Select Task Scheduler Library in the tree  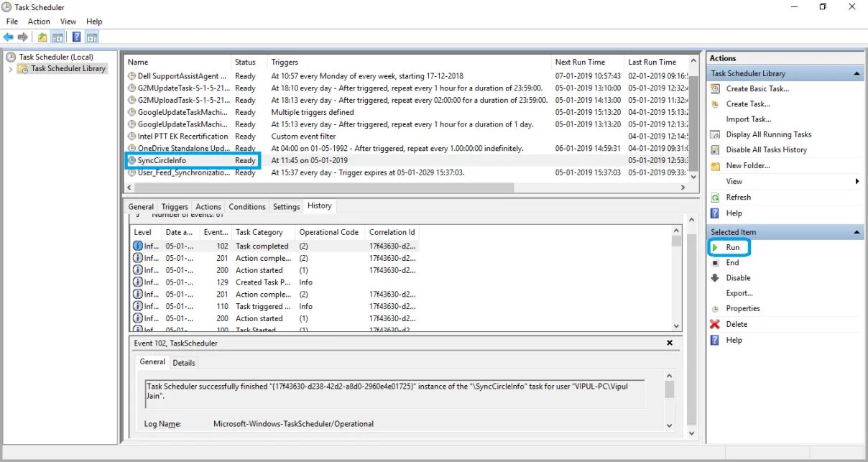[68, 68]
